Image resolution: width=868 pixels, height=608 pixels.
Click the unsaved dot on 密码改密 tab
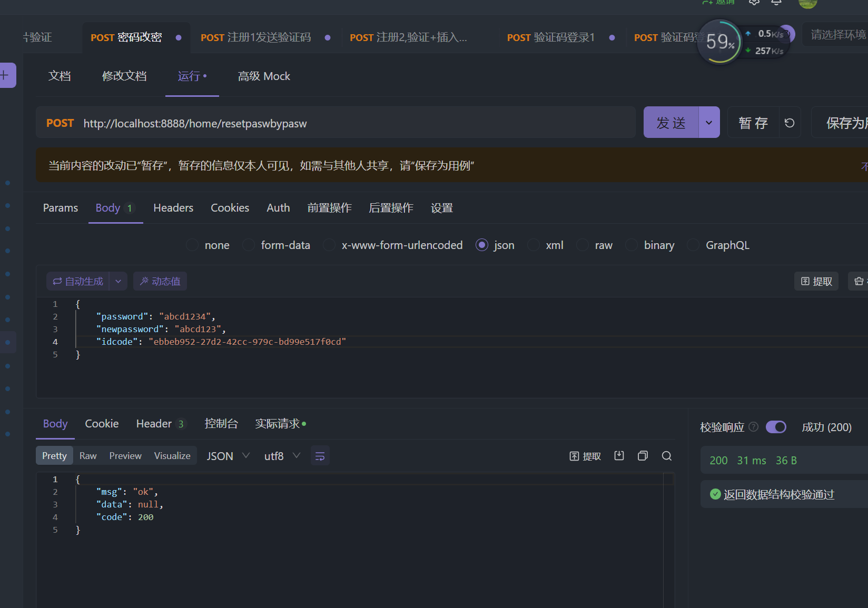tap(179, 37)
